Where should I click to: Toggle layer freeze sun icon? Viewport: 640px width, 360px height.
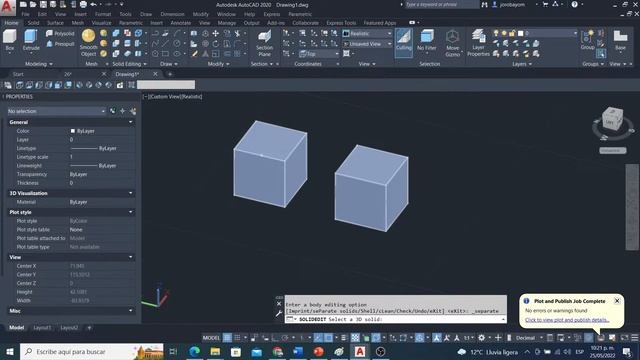tap(504, 33)
